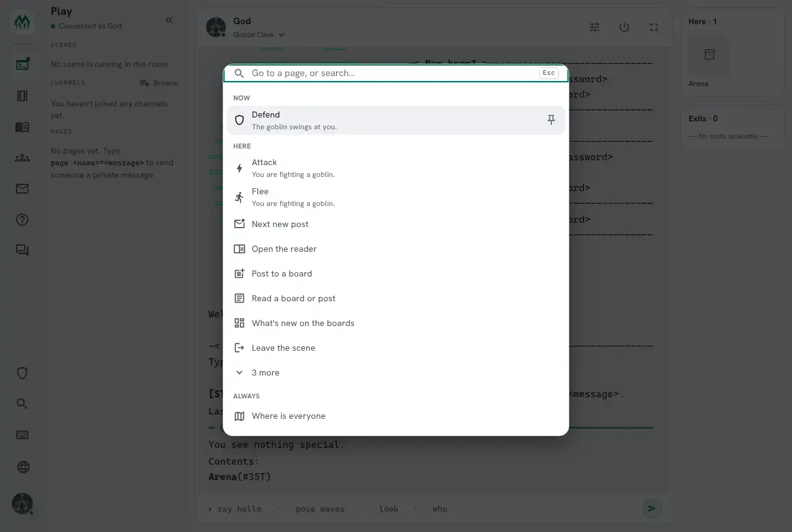
Task: Open the Goblin Cave dropdown
Action: (x=259, y=35)
